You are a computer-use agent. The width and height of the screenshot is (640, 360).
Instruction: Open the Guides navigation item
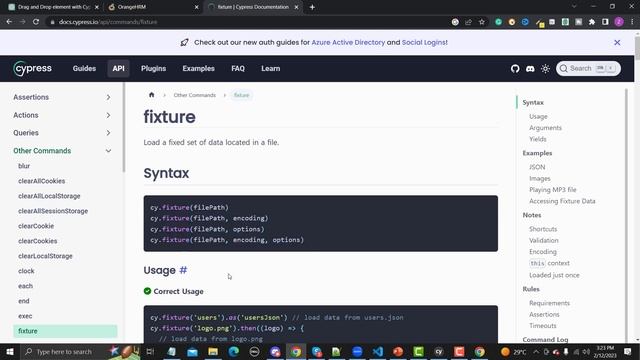click(x=84, y=69)
